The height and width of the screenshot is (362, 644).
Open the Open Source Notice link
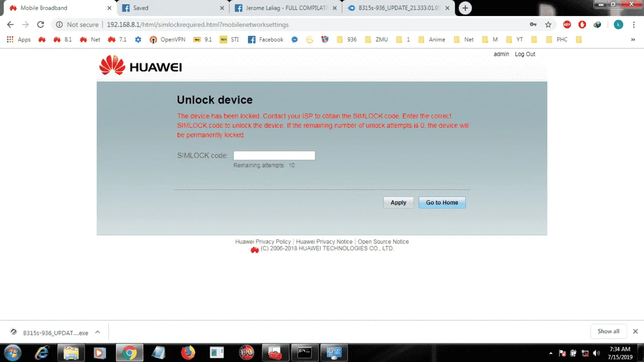(x=383, y=242)
